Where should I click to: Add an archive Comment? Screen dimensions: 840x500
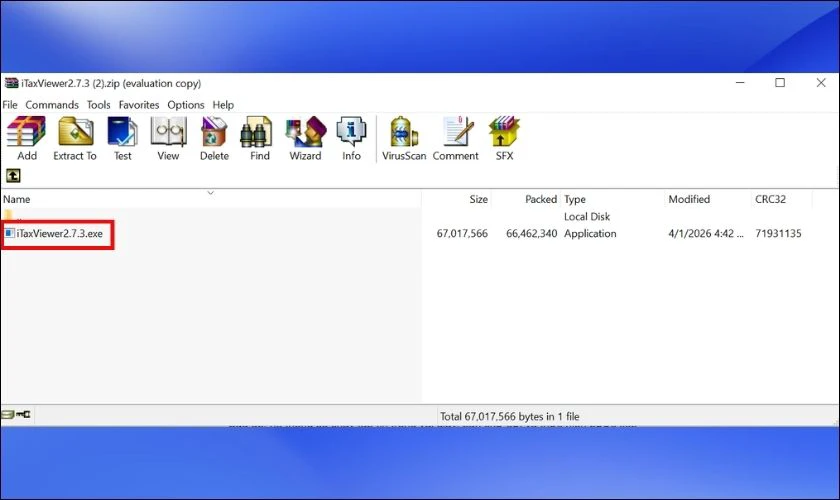pyautogui.click(x=456, y=138)
